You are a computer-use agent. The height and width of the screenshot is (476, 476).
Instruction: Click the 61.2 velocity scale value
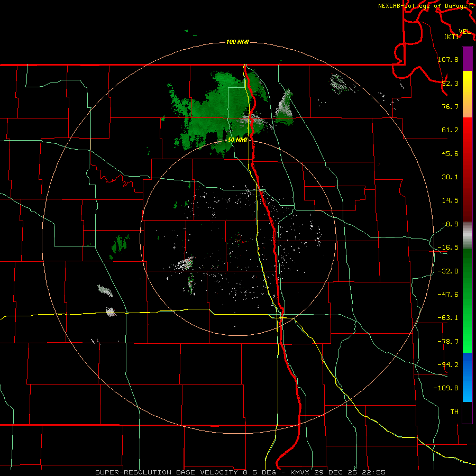click(450, 130)
